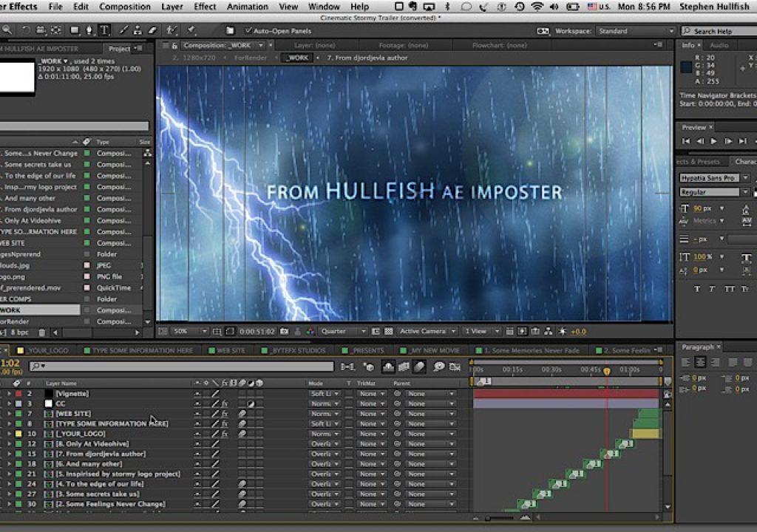This screenshot has width=757, height=532.
Task: Select the Unified Camera tool
Action: pyautogui.click(x=41, y=30)
